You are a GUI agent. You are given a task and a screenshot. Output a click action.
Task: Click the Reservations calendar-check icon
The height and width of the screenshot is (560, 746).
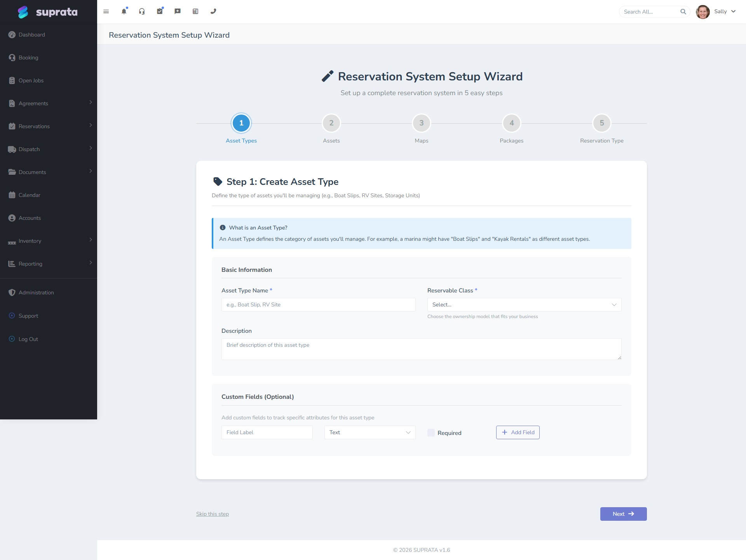[12, 126]
